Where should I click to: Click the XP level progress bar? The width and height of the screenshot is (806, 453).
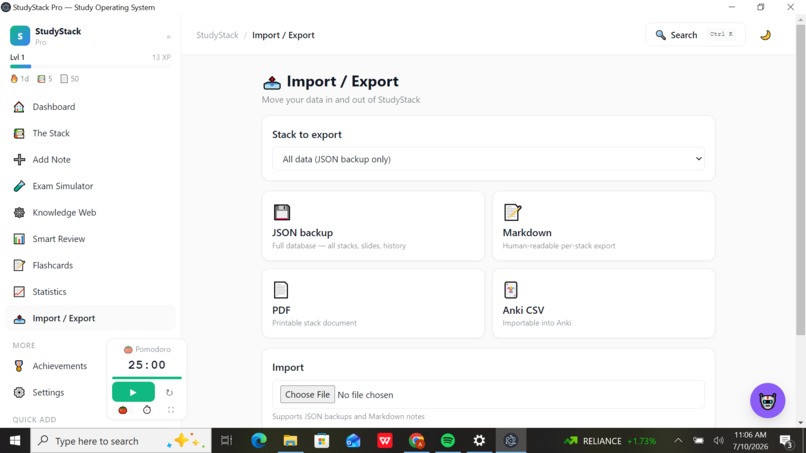[90, 66]
